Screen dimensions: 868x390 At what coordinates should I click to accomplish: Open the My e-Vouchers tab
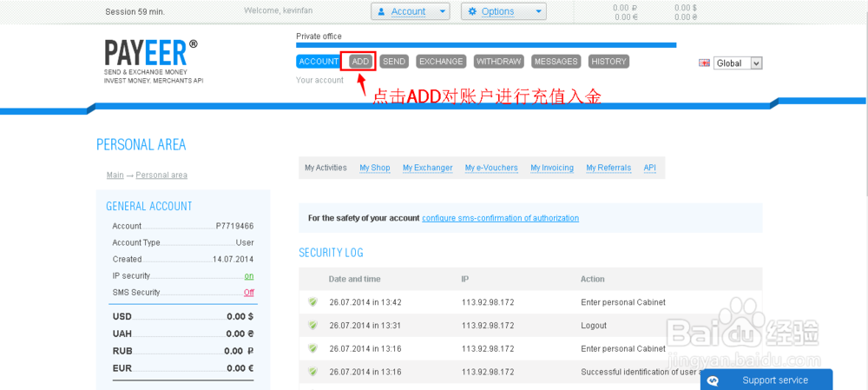tap(491, 168)
